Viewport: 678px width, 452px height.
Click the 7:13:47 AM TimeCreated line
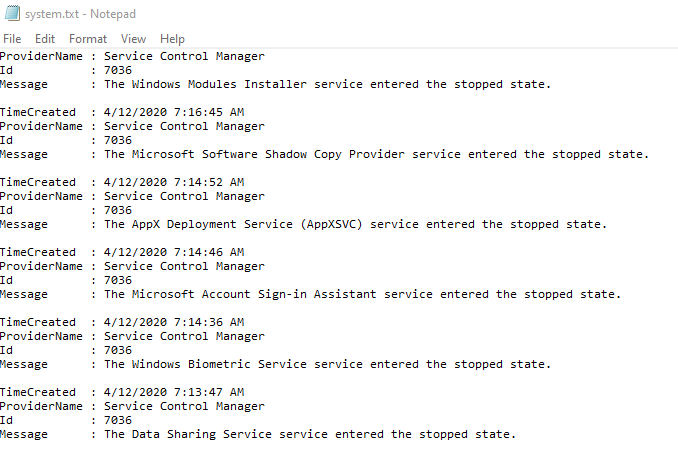click(x=173, y=392)
